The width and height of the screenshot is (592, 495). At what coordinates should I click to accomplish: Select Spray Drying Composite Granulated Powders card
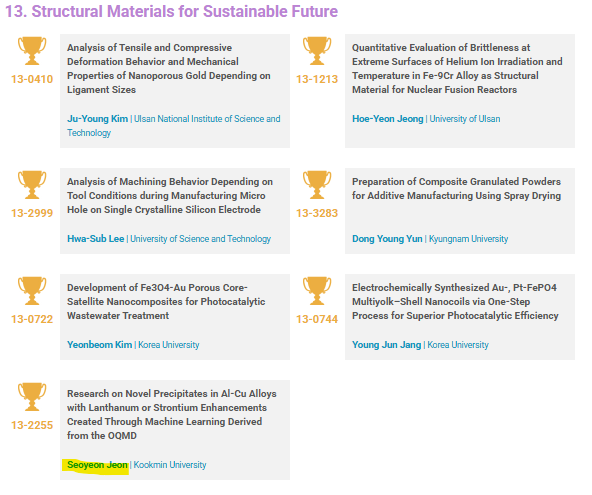click(x=460, y=211)
